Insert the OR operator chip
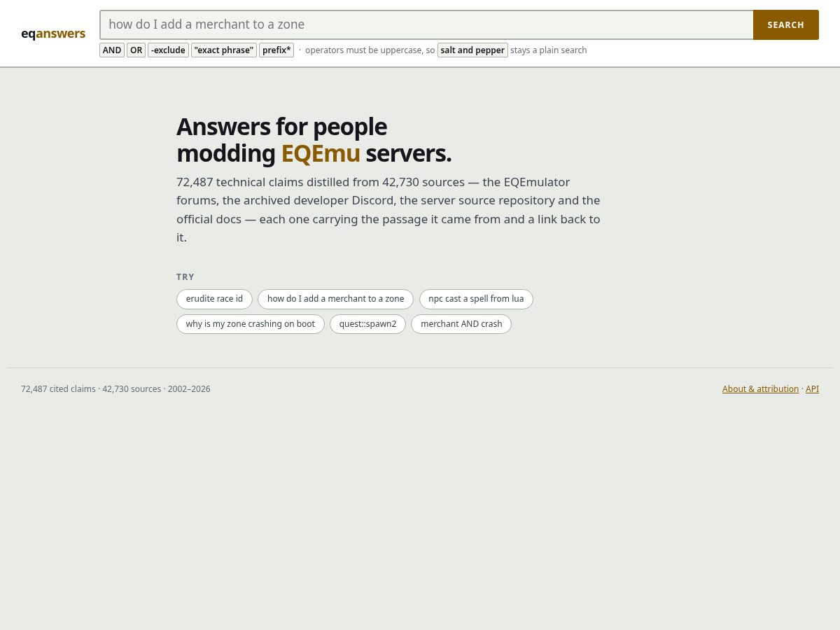This screenshot has width=840, height=630. (x=136, y=50)
